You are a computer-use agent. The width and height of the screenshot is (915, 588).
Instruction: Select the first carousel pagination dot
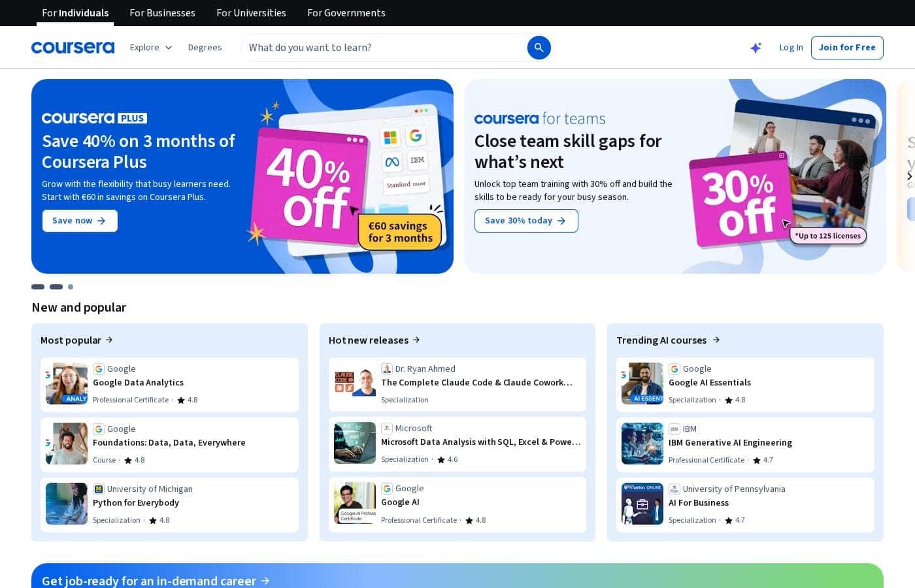pos(38,287)
